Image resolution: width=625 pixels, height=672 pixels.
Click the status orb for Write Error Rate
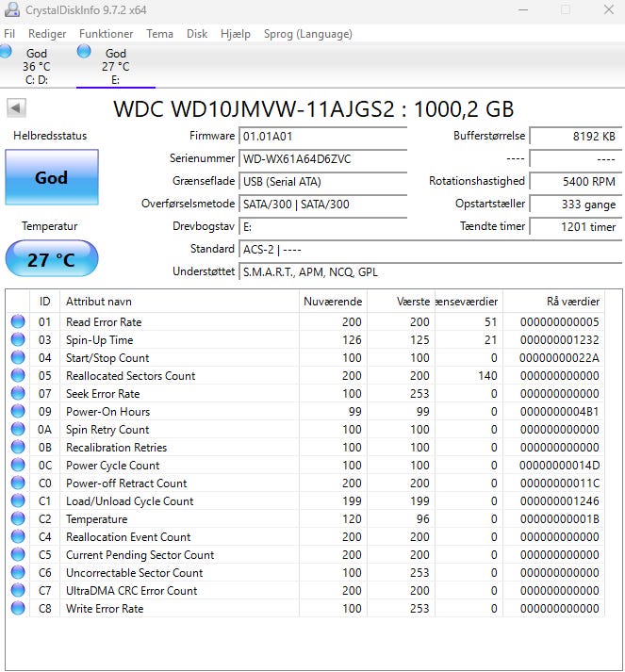tap(18, 609)
